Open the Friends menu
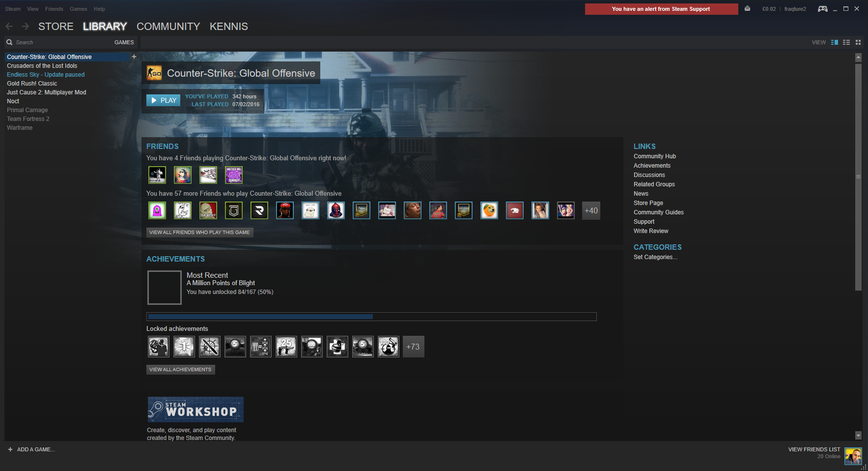This screenshot has height=471, width=868. click(54, 9)
